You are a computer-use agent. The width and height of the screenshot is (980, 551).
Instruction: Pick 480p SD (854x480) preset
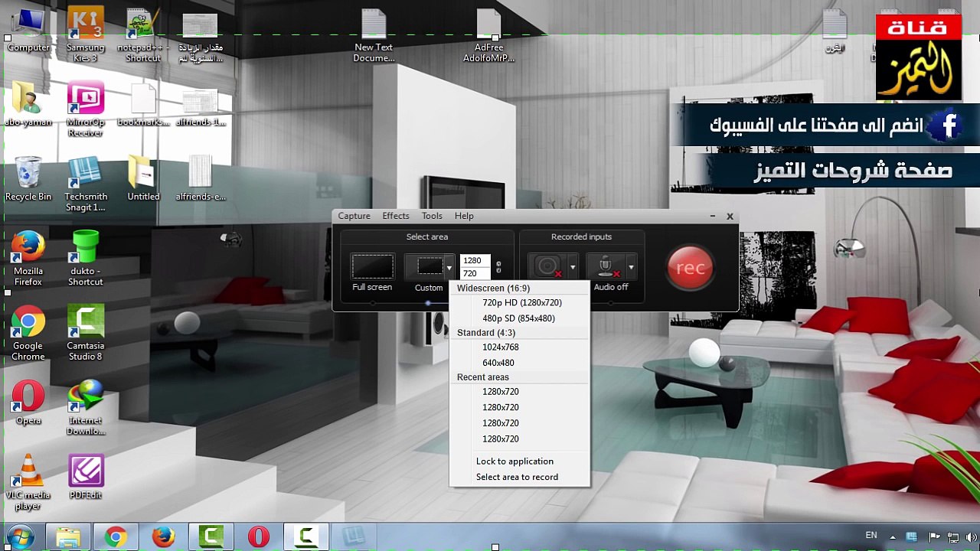click(520, 318)
